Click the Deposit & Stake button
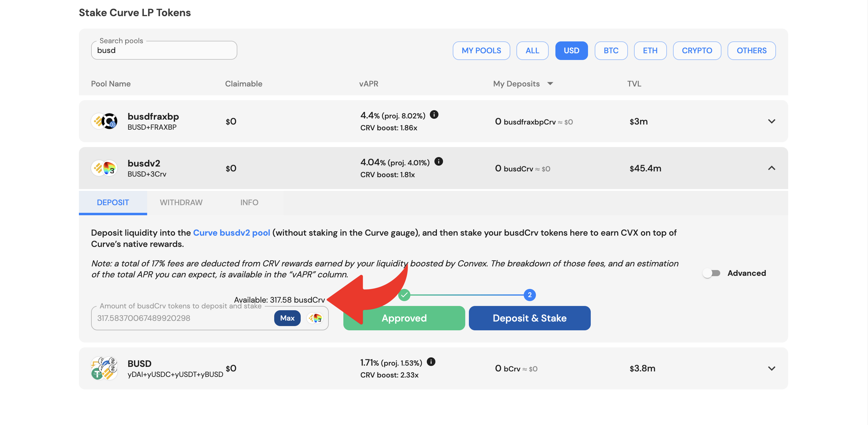 [530, 318]
